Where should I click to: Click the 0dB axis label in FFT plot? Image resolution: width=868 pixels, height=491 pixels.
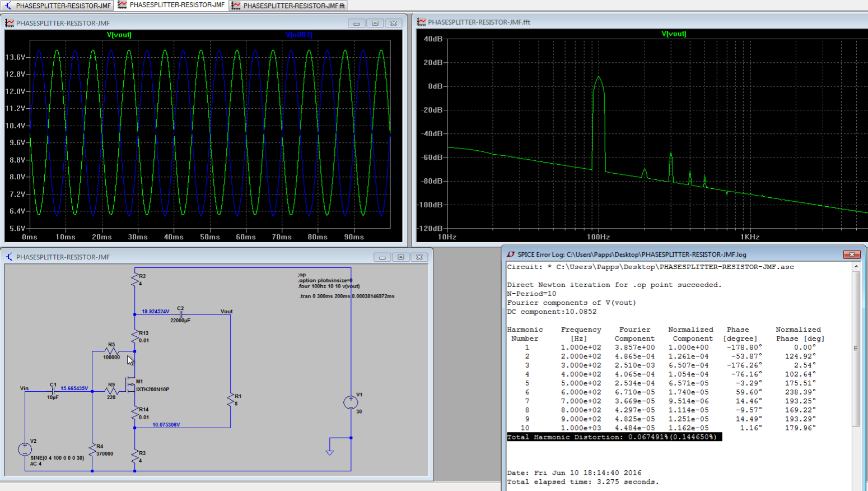(435, 86)
